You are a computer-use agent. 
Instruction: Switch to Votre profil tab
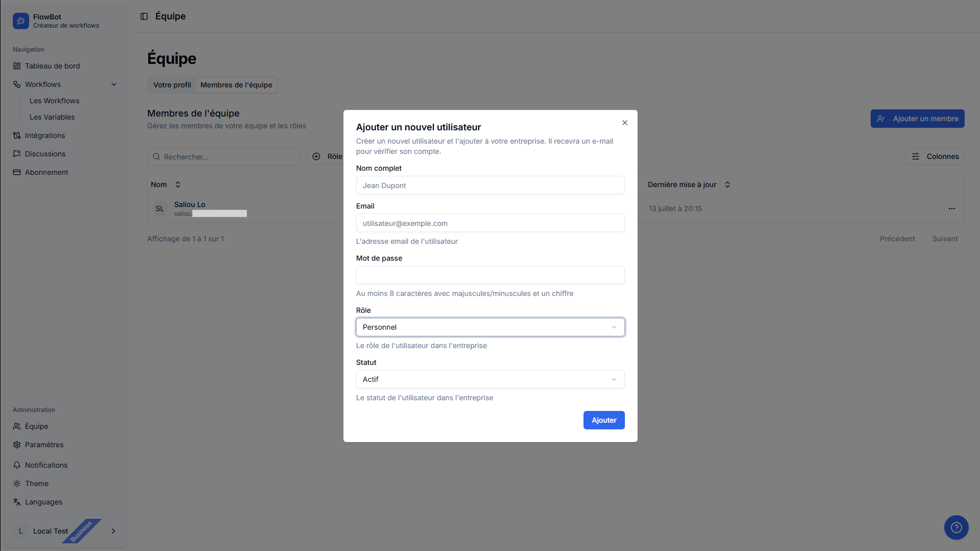(x=172, y=85)
